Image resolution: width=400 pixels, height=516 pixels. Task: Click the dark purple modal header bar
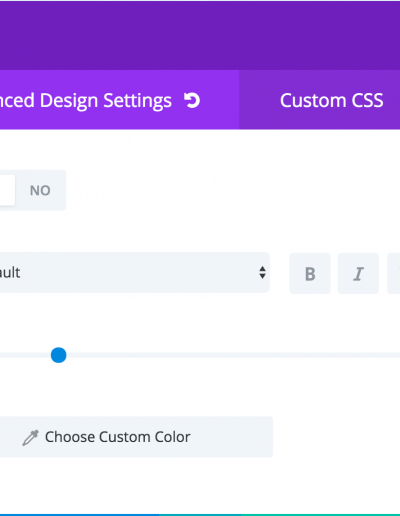pos(200,35)
